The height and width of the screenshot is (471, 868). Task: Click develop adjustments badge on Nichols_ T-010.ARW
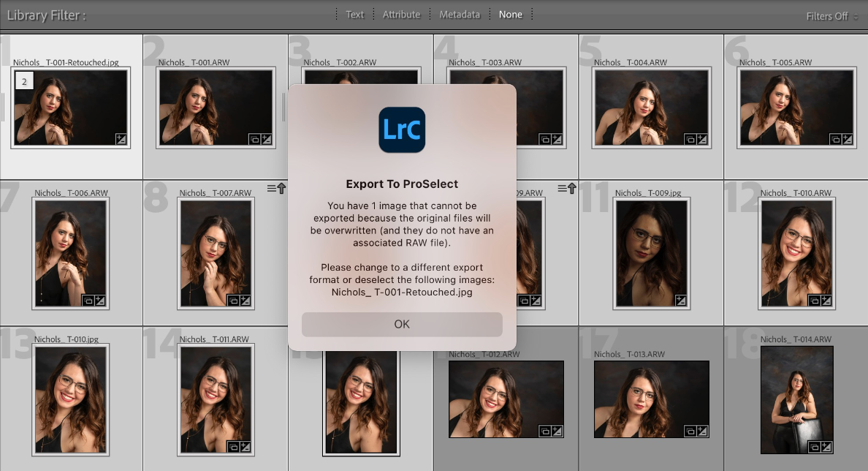[x=826, y=300]
